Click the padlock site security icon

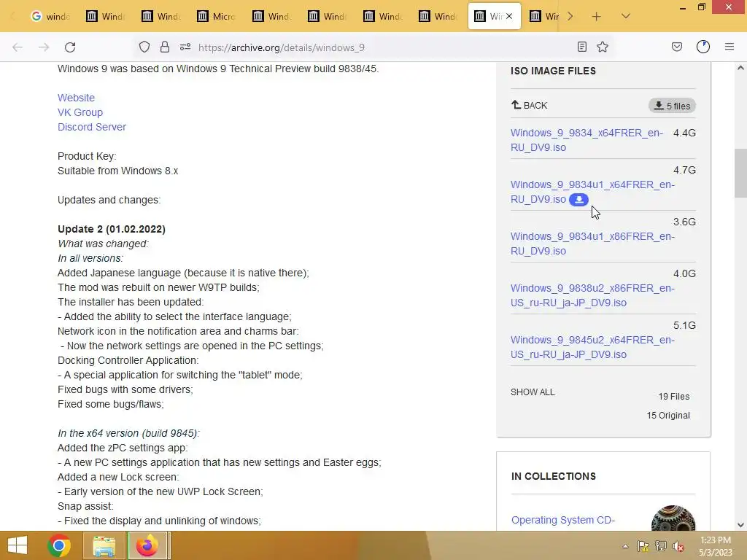pos(165,47)
